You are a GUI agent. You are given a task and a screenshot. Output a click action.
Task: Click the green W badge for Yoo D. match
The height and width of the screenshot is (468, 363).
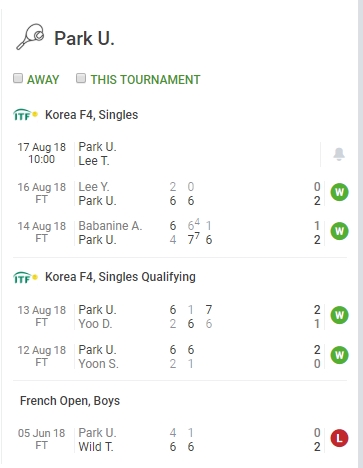(x=339, y=315)
